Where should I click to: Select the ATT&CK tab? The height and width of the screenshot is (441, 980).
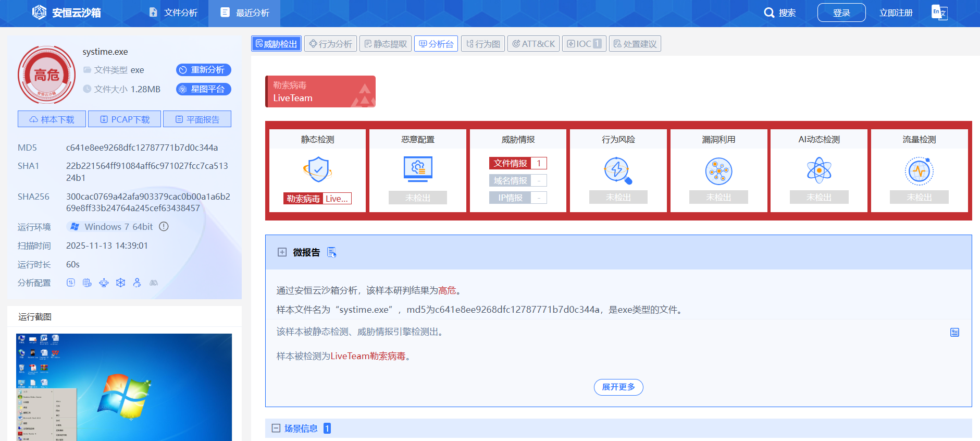[x=534, y=44]
